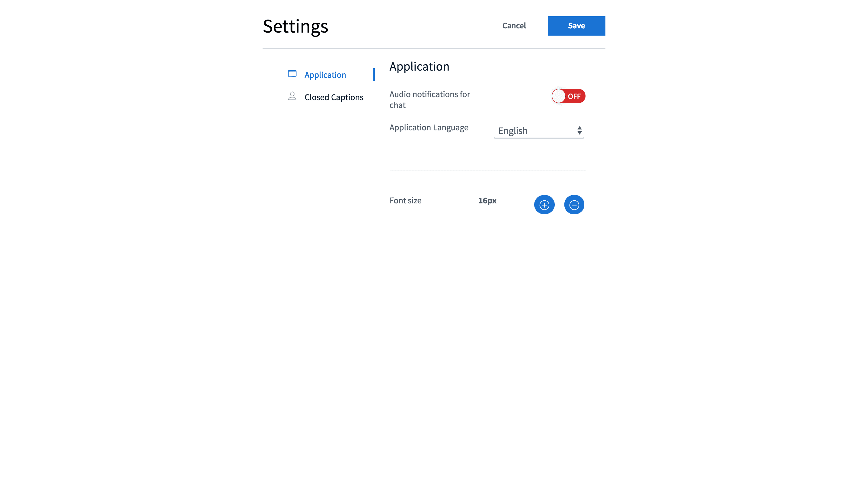
Task: Click the up-down arrows on the language selector
Action: [579, 130]
